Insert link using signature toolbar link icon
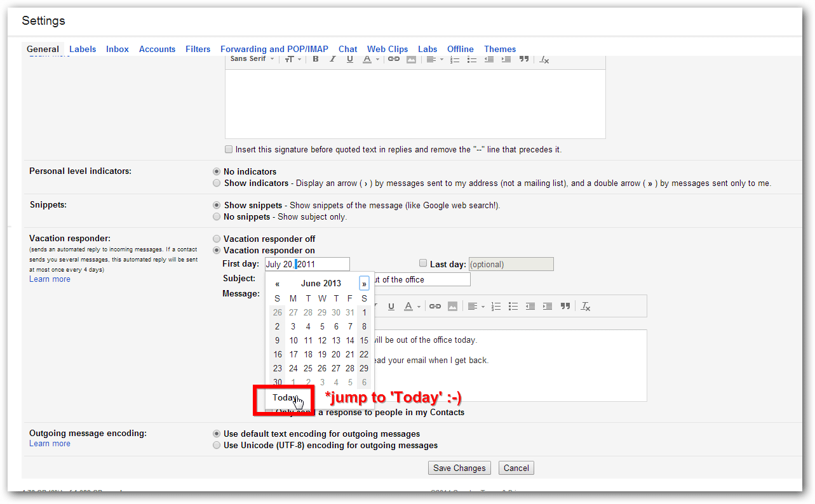This screenshot has width=815, height=504. pyautogui.click(x=394, y=59)
